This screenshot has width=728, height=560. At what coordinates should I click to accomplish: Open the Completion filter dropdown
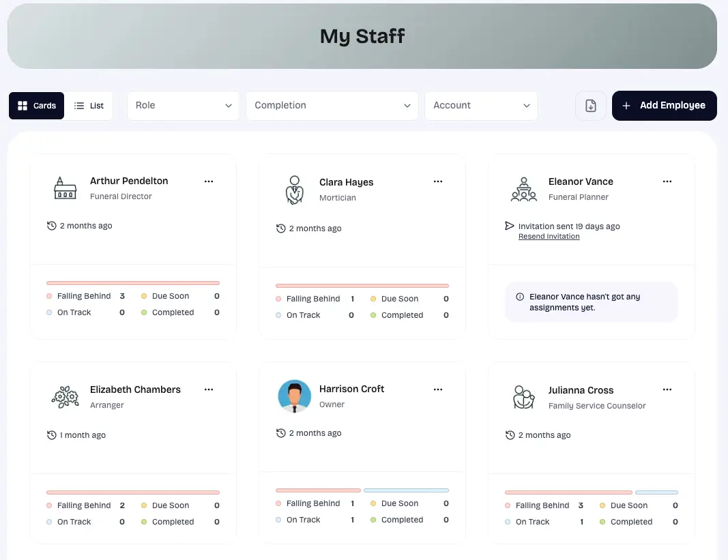coord(332,106)
